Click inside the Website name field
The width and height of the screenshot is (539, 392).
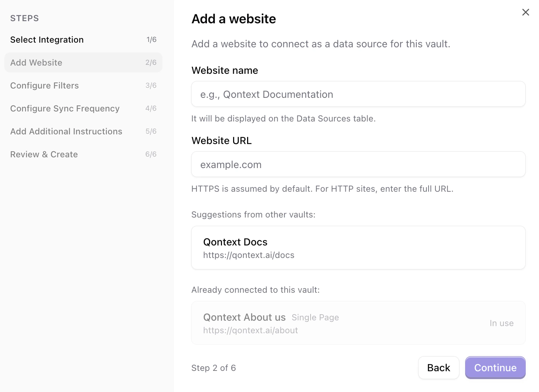click(x=358, y=94)
